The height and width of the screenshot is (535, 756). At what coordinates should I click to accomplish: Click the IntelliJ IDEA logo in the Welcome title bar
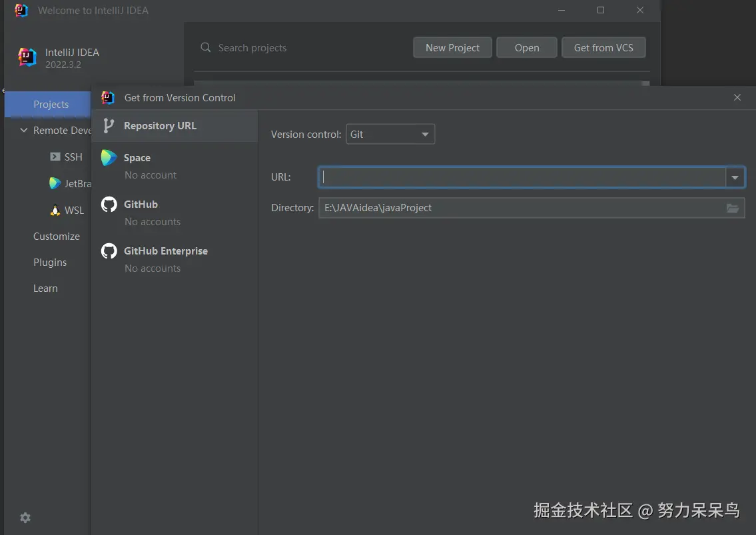[x=21, y=10]
